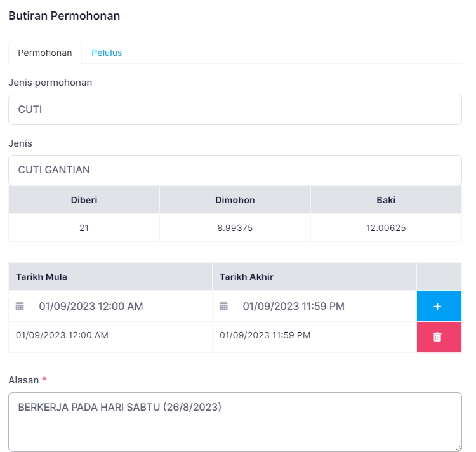Image resolution: width=476 pixels, height=452 pixels.
Task: Open the Jenis CUTI GANTIAN field
Action: click(235, 170)
